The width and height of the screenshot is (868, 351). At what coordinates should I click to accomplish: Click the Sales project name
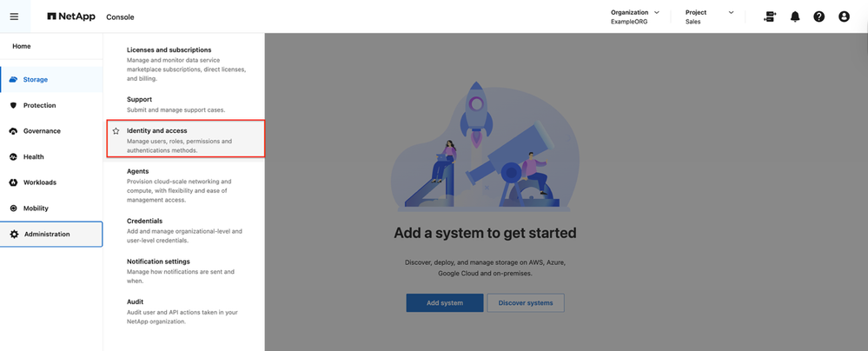click(692, 22)
